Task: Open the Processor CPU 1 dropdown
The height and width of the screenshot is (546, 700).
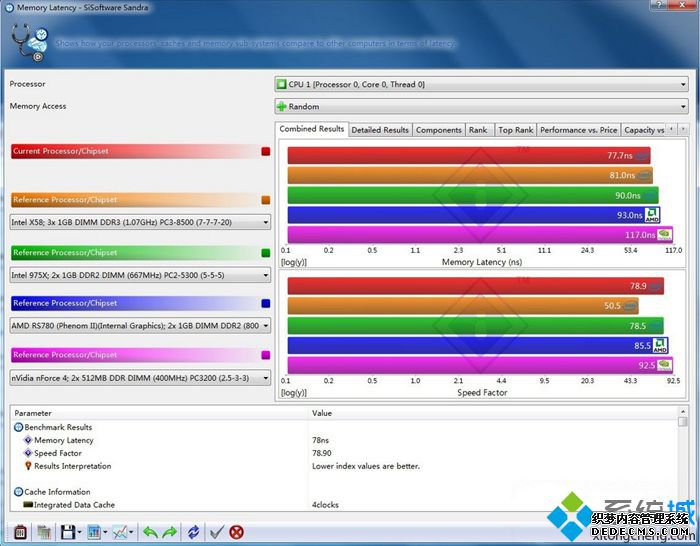Action: [481, 84]
